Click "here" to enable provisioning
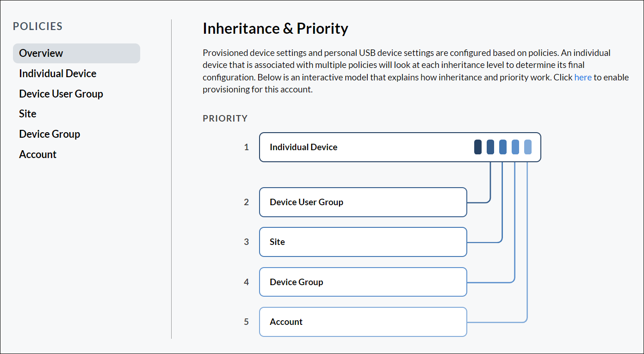The height and width of the screenshot is (354, 644). [583, 77]
